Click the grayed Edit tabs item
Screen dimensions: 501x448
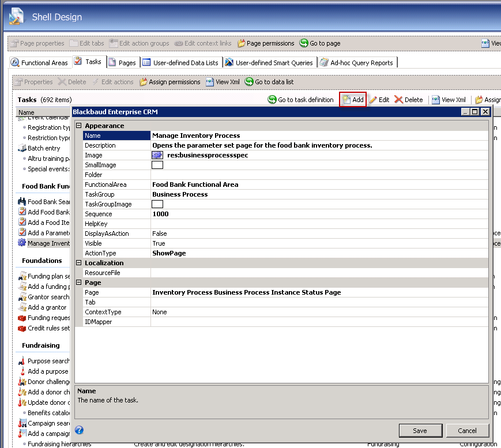[x=87, y=43]
